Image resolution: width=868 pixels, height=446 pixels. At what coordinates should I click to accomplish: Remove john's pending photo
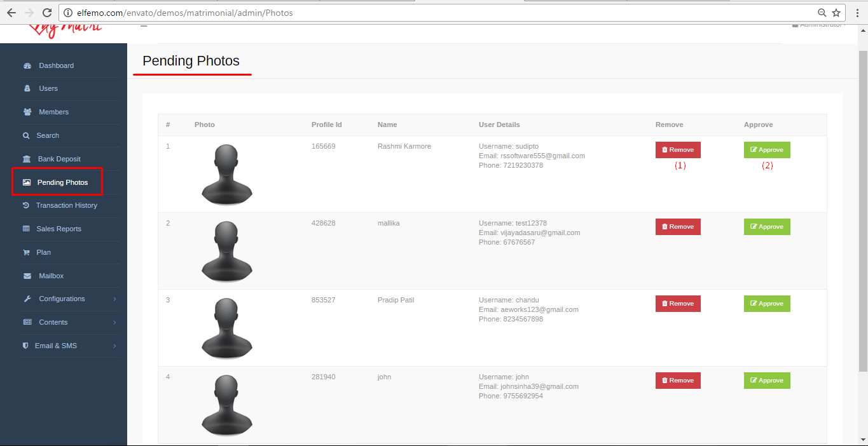pyautogui.click(x=678, y=381)
